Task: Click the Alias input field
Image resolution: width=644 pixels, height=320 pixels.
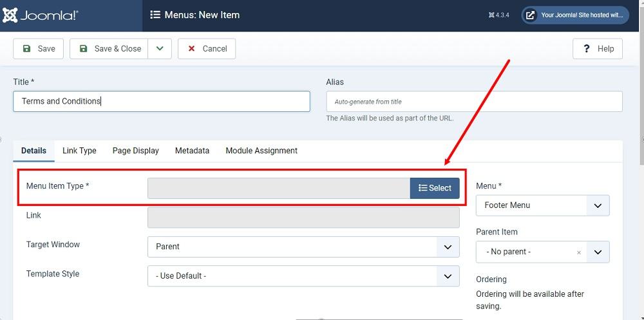Action: (x=475, y=102)
